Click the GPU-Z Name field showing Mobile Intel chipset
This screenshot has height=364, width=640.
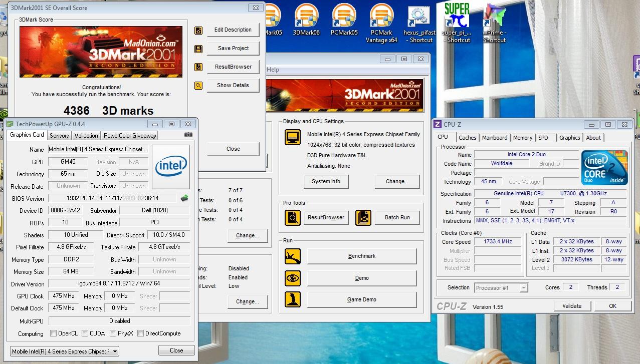pyautogui.click(x=98, y=150)
